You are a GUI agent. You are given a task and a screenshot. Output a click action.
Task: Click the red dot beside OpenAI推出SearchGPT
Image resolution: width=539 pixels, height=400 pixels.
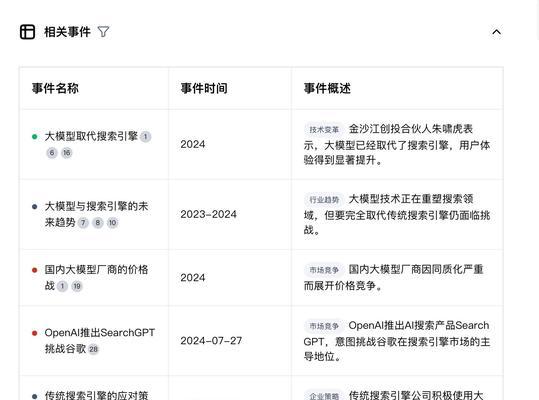[x=34, y=333]
